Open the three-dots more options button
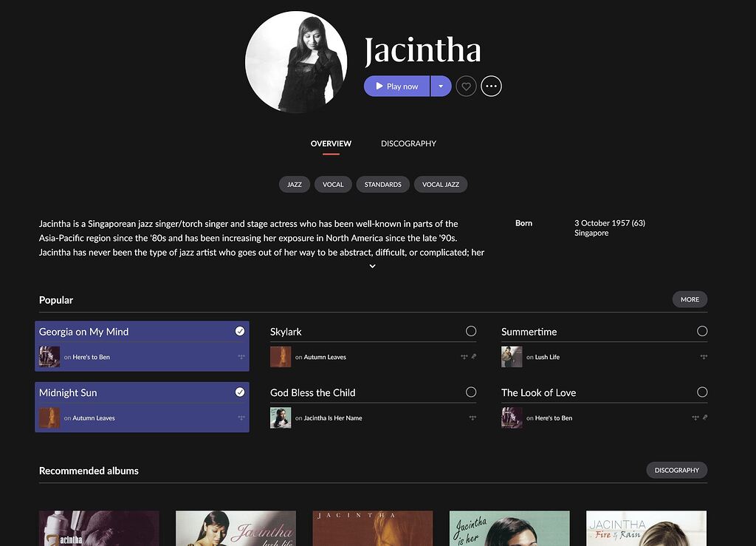This screenshot has height=546, width=756. [x=491, y=86]
